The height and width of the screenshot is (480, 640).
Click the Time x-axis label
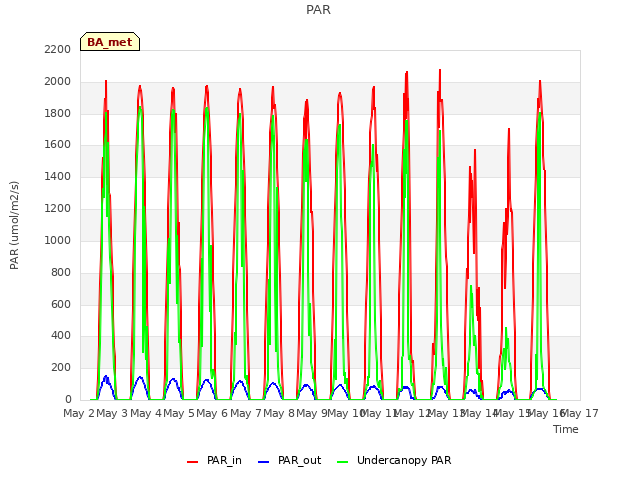pyautogui.click(x=566, y=429)
